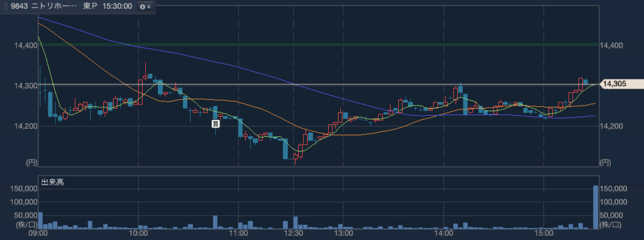Screen dimensions: 644x240
Task: Click the stock name 9843 ニトリホー…
Action: (44, 6)
